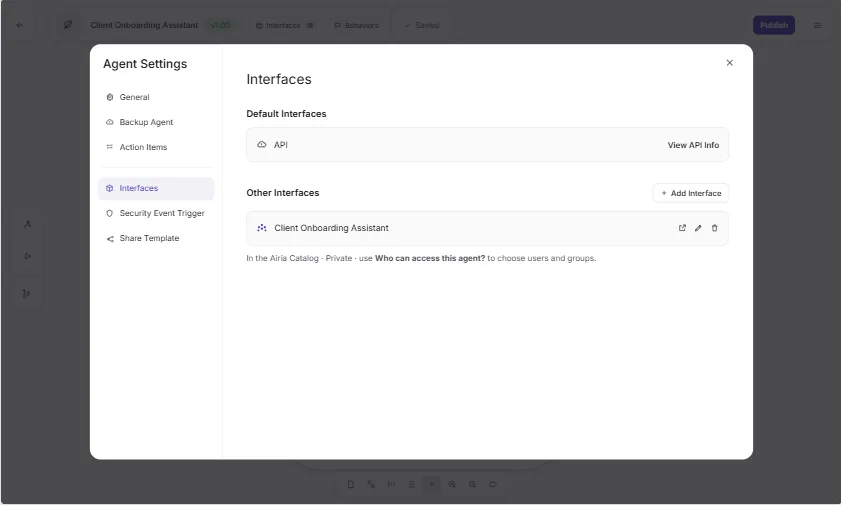
Task: Click the Other Interfaces heading
Action: [x=283, y=193]
